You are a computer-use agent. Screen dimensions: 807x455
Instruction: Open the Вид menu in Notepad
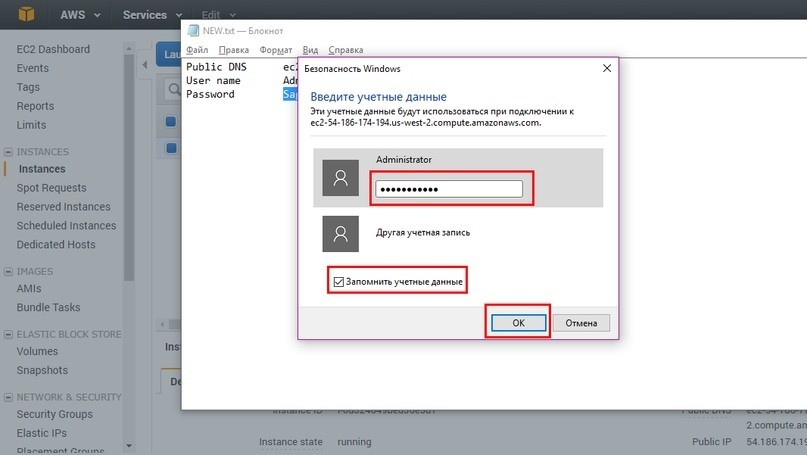click(310, 50)
